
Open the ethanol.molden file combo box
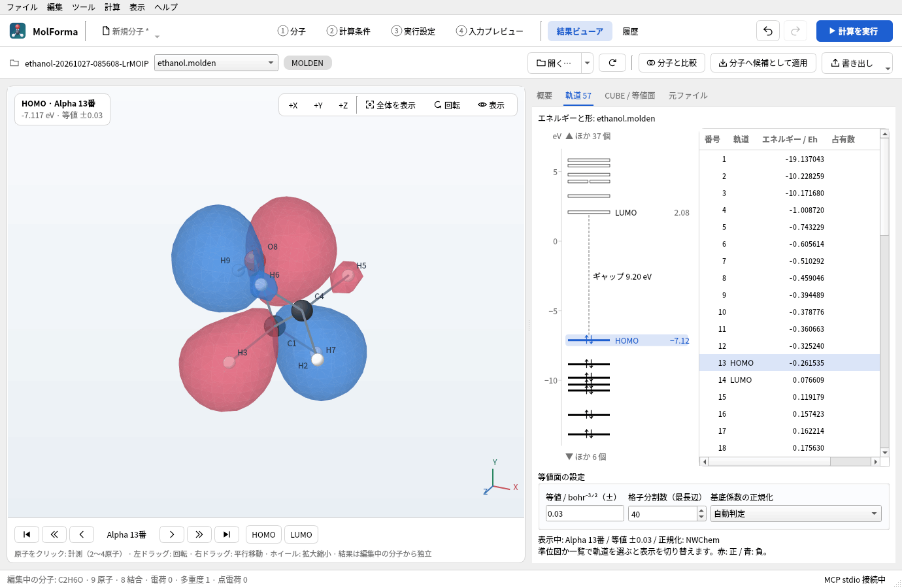pos(216,63)
